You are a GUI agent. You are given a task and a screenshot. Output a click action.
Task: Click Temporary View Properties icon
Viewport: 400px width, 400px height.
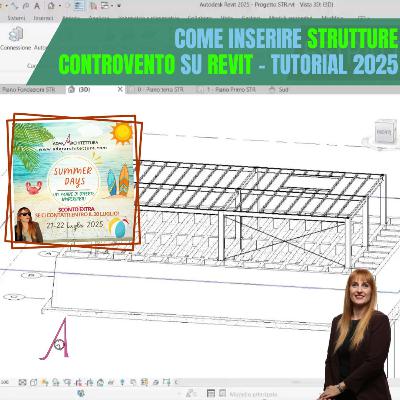[x=133, y=382]
